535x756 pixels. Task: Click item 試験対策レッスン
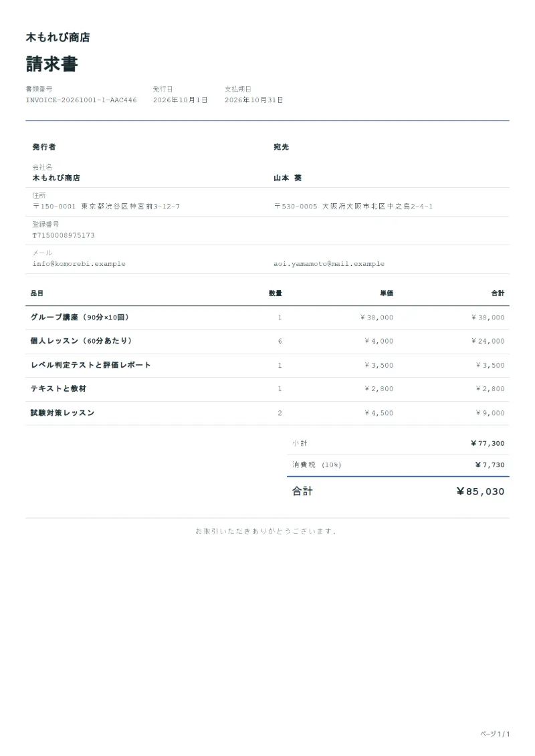pyautogui.click(x=62, y=412)
